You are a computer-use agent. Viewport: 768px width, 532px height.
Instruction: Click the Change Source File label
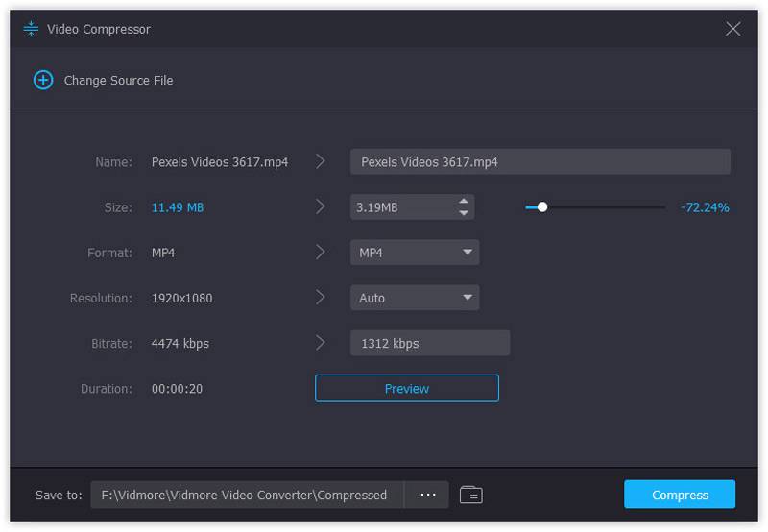coord(118,81)
